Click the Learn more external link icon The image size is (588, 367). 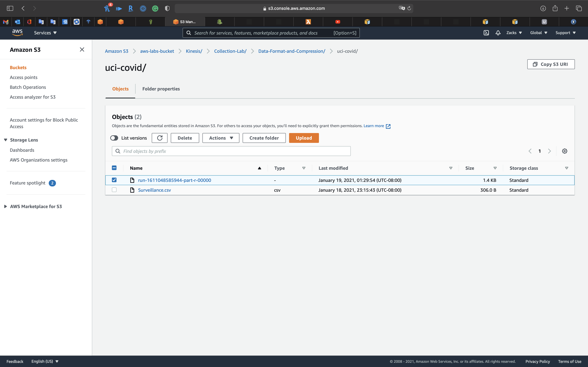[x=388, y=126]
